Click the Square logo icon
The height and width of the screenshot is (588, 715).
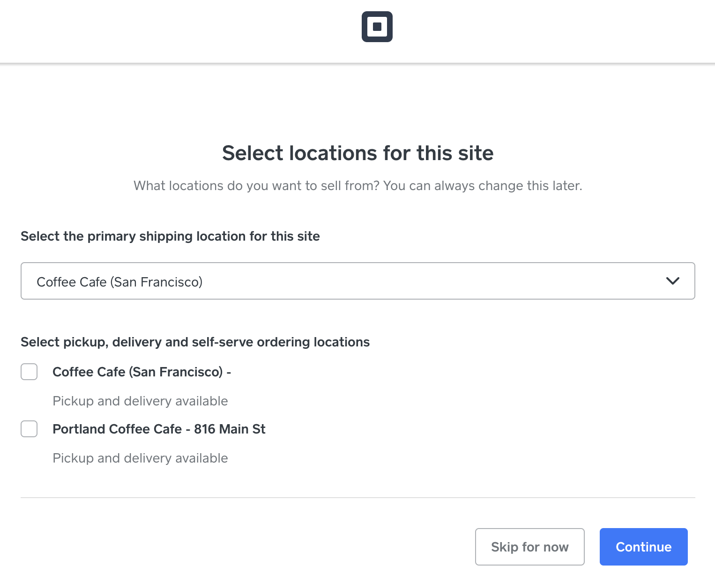pos(377,27)
